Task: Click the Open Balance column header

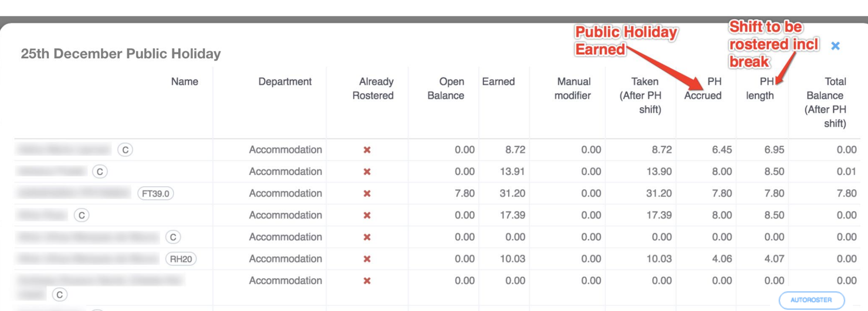Action: click(446, 89)
